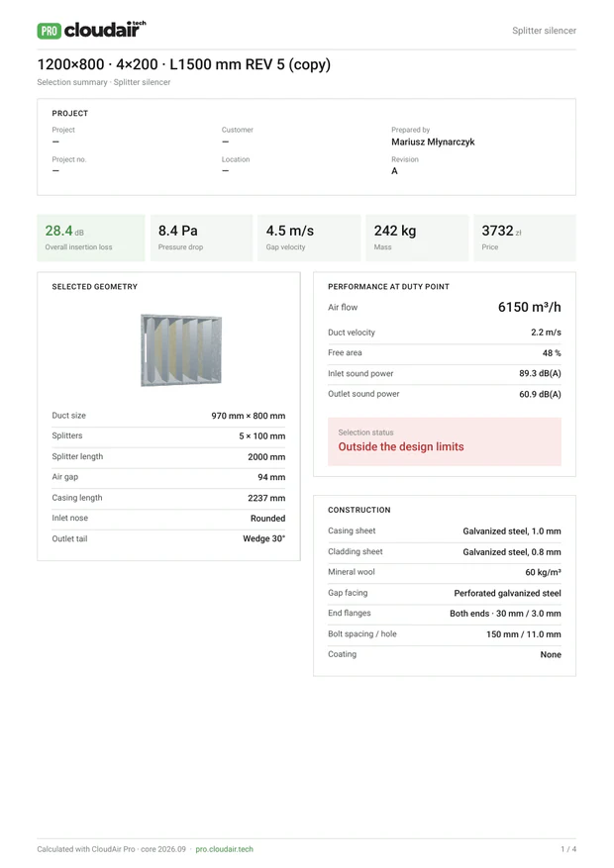The width and height of the screenshot is (614, 868).
Task: Click the 'Customer' field label
Action: 238,130
